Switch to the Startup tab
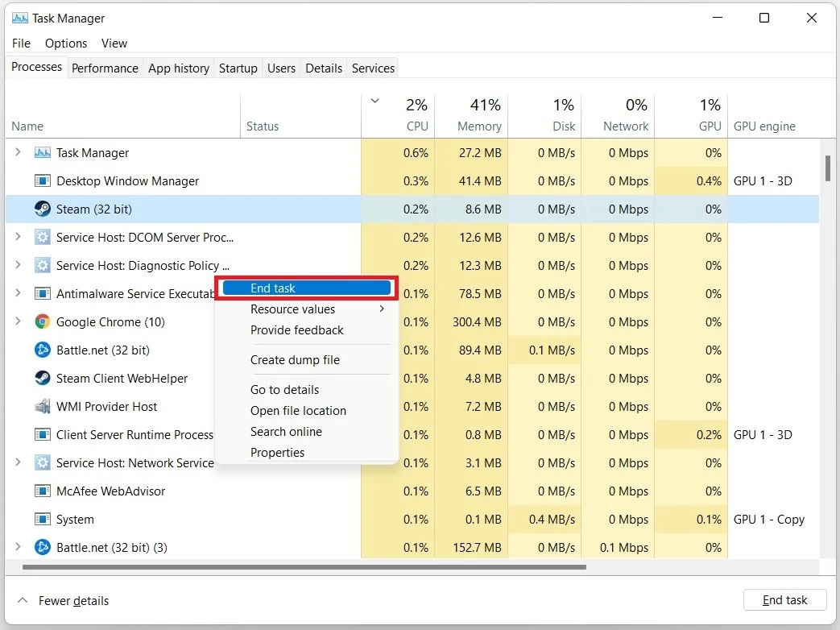The image size is (840, 630). (x=238, y=68)
